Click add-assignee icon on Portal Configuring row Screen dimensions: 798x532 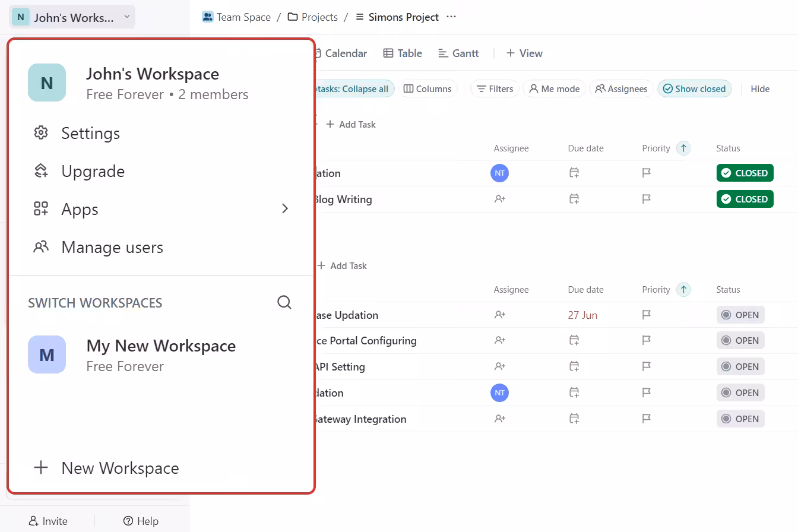click(500, 340)
